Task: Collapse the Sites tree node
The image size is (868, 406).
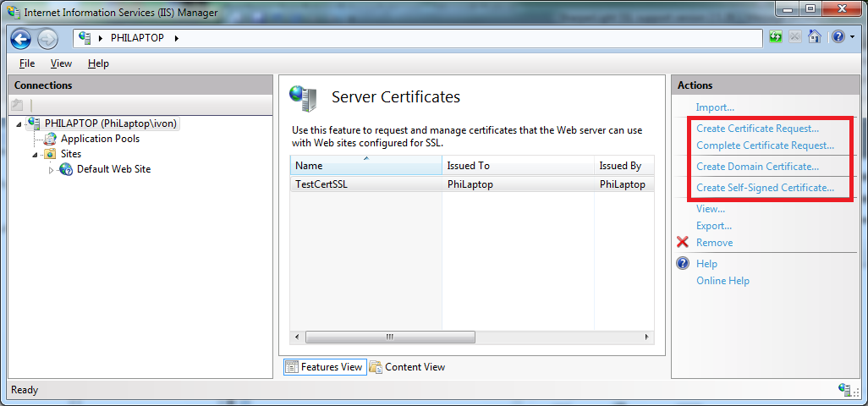Action: [36, 155]
